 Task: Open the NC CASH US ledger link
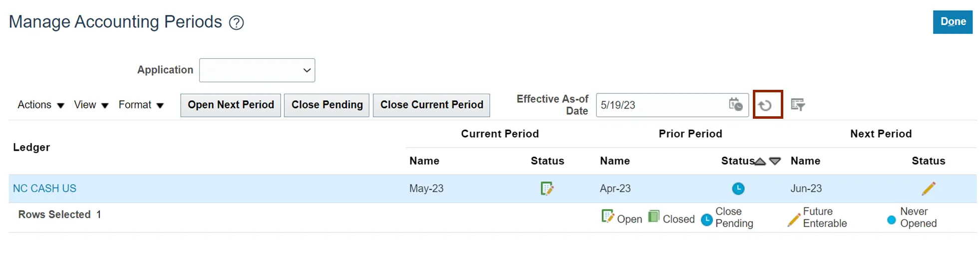(44, 189)
